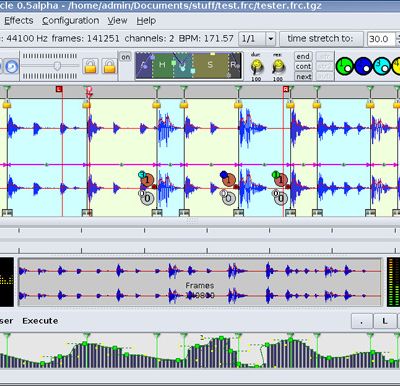The height and width of the screenshot is (386, 400).
Task: Open the Effects menu
Action: [19, 21]
